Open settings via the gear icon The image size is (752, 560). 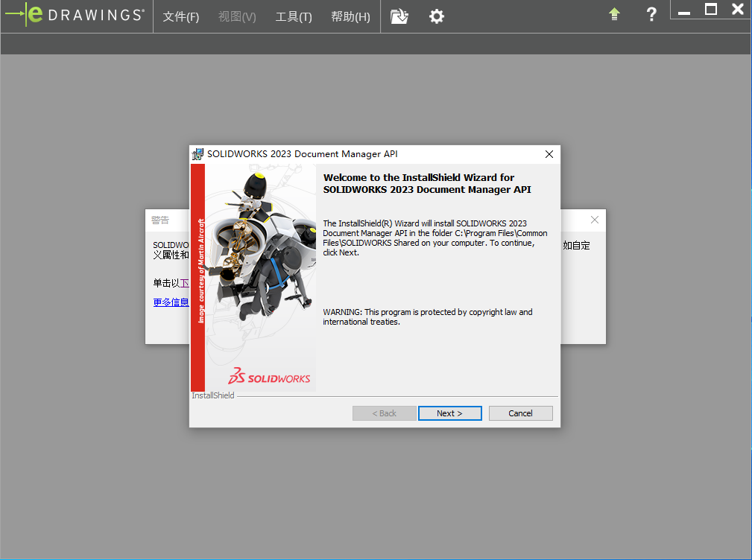click(x=437, y=16)
